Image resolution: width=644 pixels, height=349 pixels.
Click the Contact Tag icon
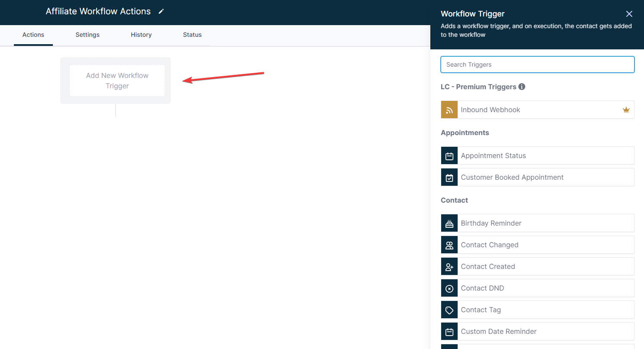click(449, 310)
